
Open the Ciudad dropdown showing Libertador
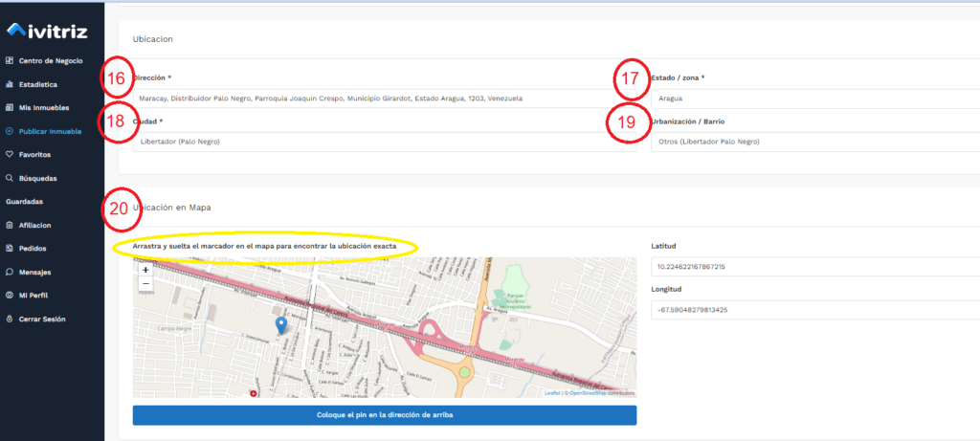point(383,142)
